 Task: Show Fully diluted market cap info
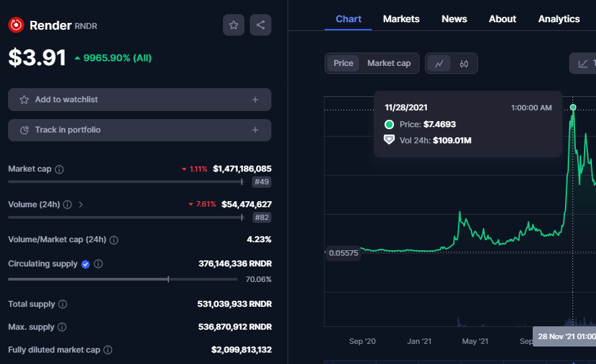108,350
